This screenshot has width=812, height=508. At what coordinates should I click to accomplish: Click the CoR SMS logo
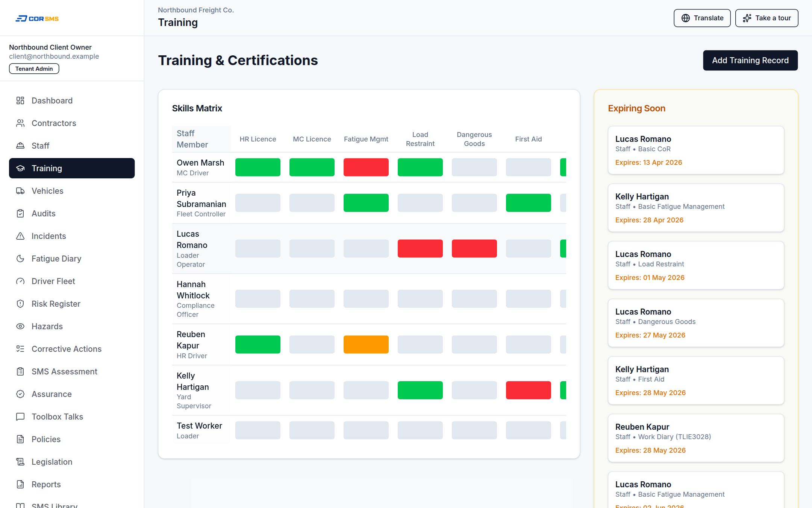pyautogui.click(x=37, y=18)
